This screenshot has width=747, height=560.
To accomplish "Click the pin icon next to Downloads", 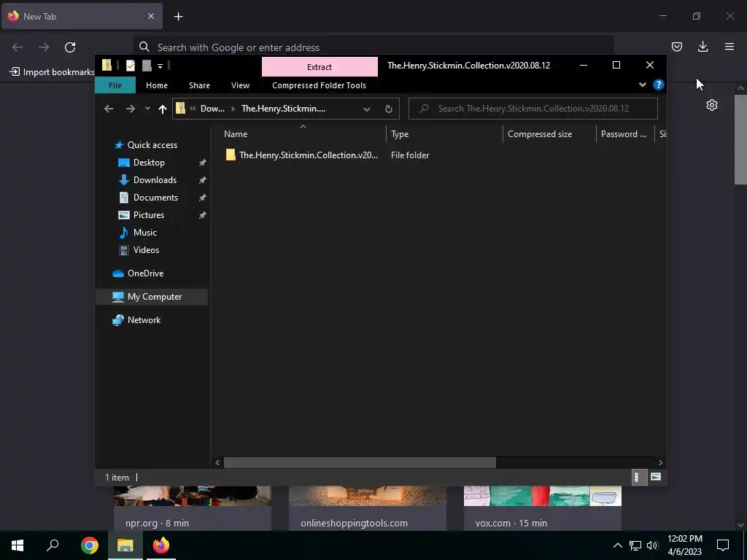I will point(203,180).
